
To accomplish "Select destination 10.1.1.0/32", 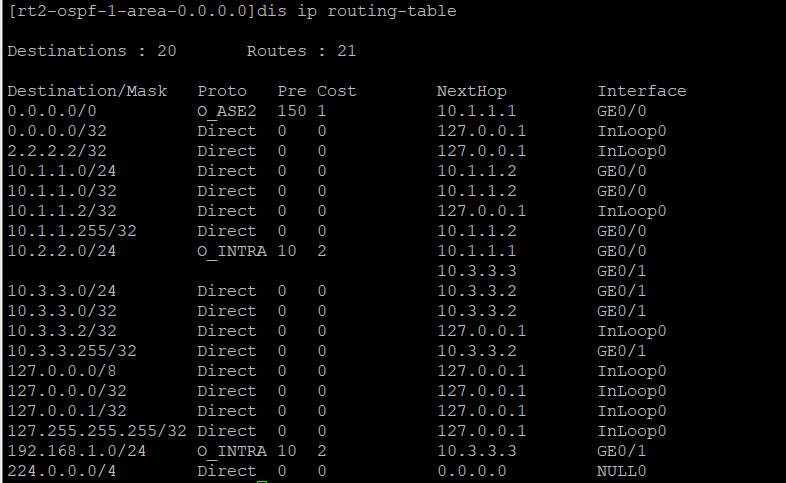I will pyautogui.click(x=62, y=191).
